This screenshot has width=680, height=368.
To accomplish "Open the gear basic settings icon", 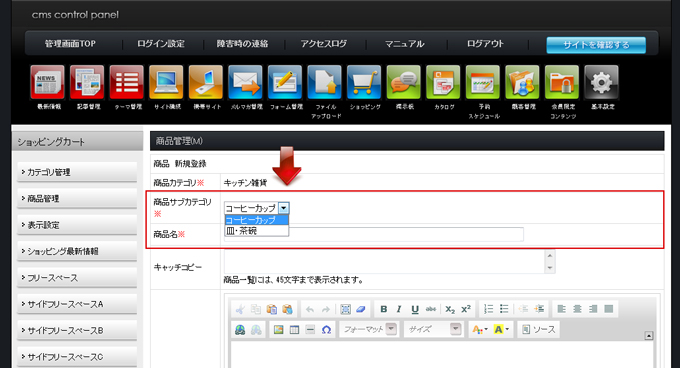I will tap(602, 82).
